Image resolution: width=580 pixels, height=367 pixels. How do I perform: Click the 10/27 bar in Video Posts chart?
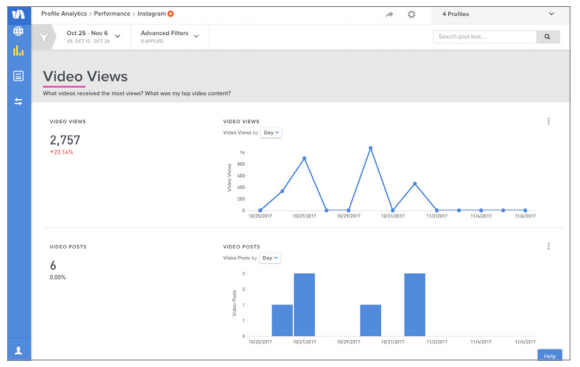[x=304, y=305]
